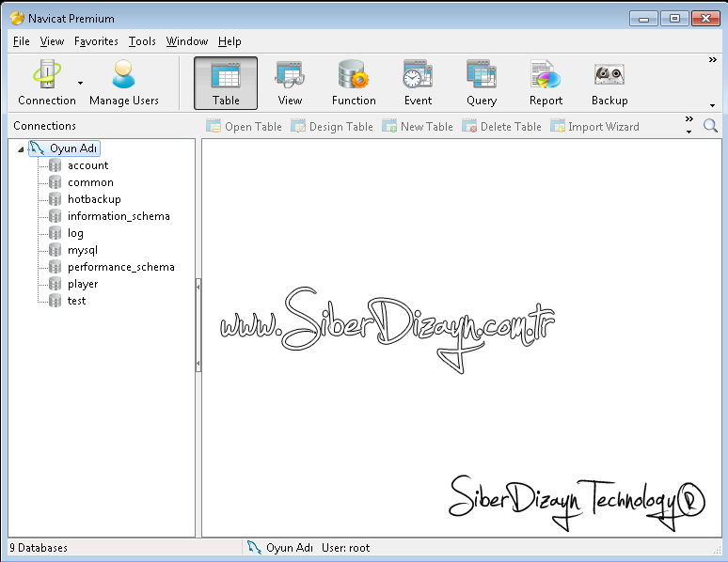Open the Query section
Viewport: 728px width, 562px height.
(482, 83)
